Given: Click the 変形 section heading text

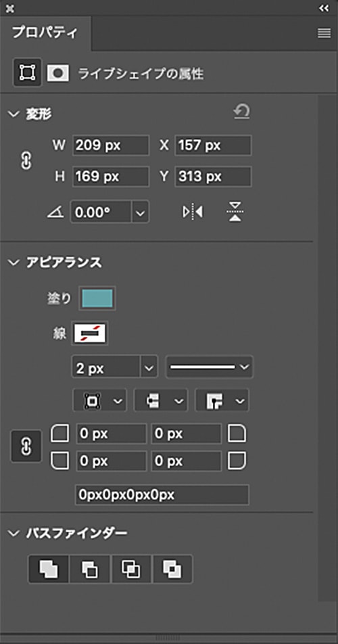Looking at the screenshot, I should [x=39, y=114].
